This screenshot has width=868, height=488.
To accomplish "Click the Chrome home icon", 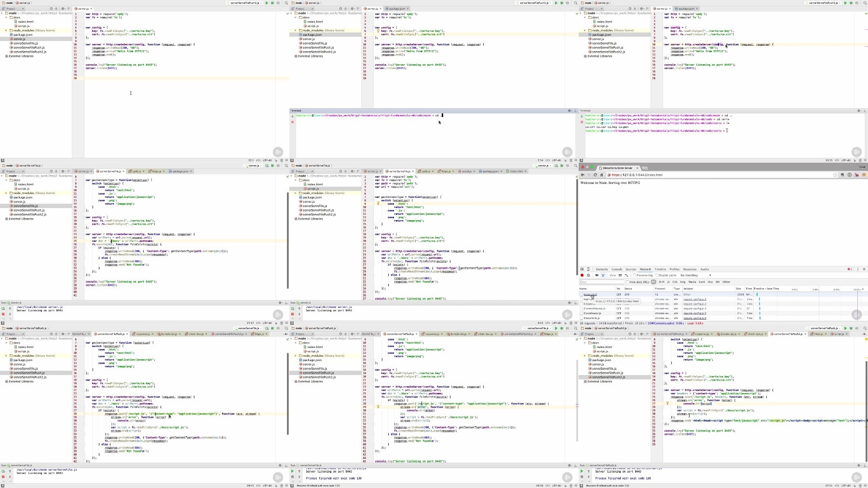I will click(601, 175).
